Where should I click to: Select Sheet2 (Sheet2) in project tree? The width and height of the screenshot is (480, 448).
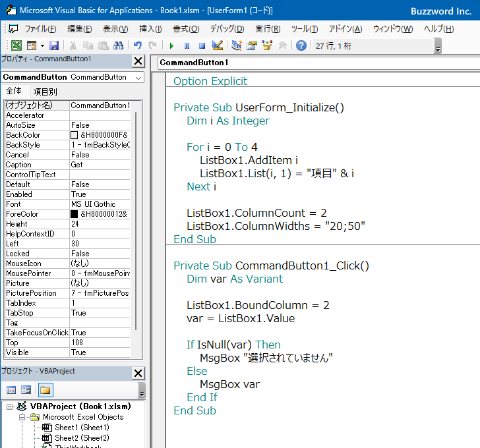[82, 438]
